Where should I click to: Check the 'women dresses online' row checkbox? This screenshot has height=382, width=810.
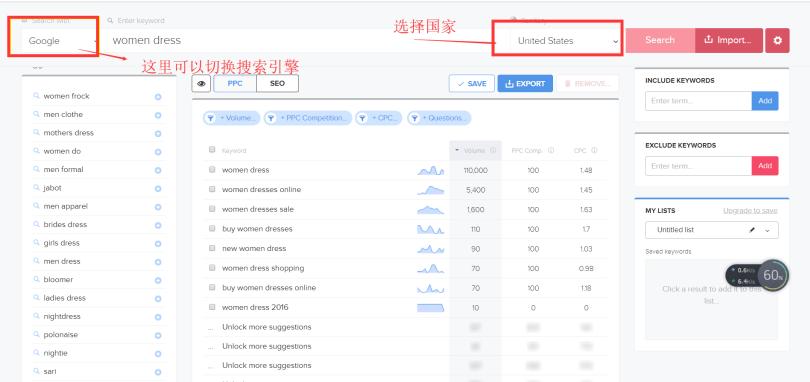pos(212,189)
